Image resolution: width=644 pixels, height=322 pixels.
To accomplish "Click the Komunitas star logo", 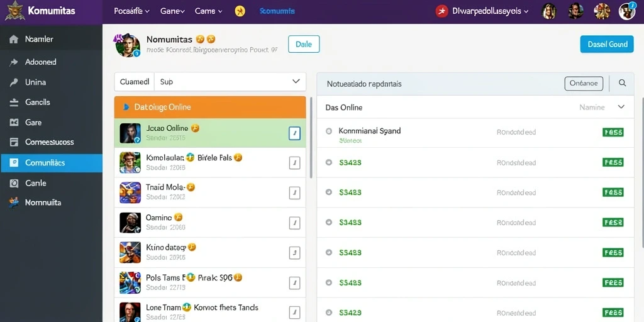I will (14, 11).
